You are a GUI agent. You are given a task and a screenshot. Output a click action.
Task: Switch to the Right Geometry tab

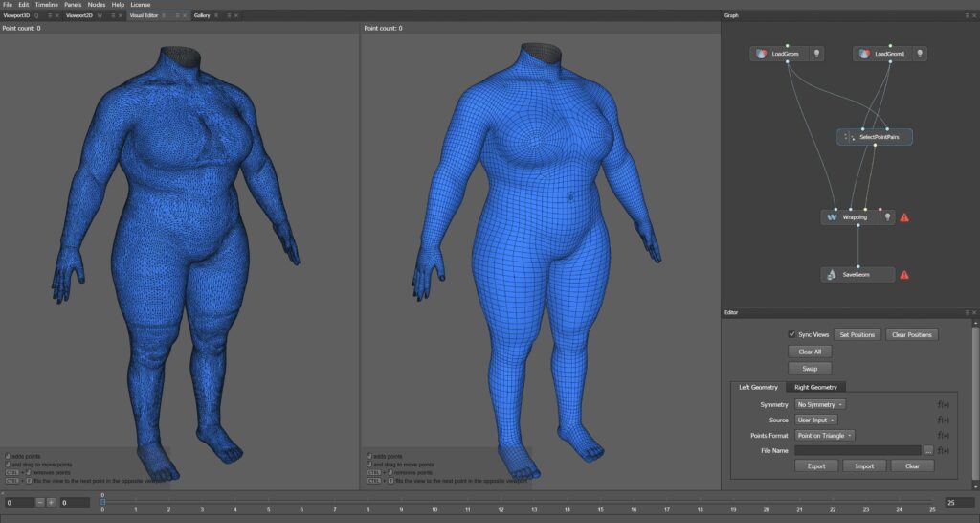click(815, 387)
